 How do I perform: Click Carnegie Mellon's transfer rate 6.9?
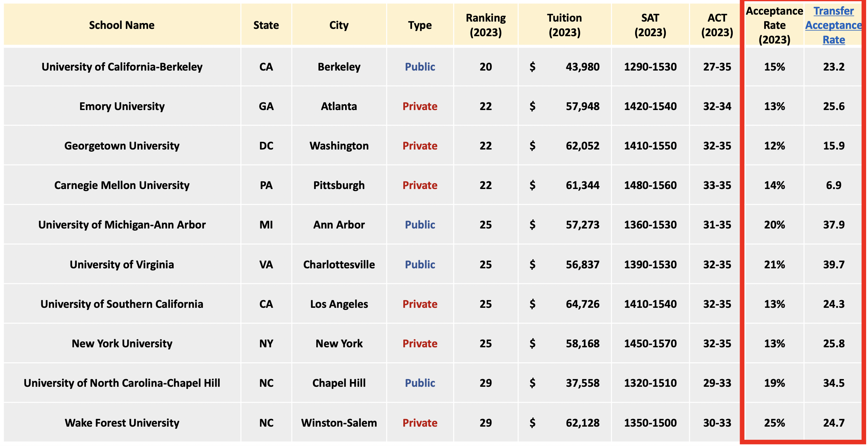pyautogui.click(x=833, y=185)
